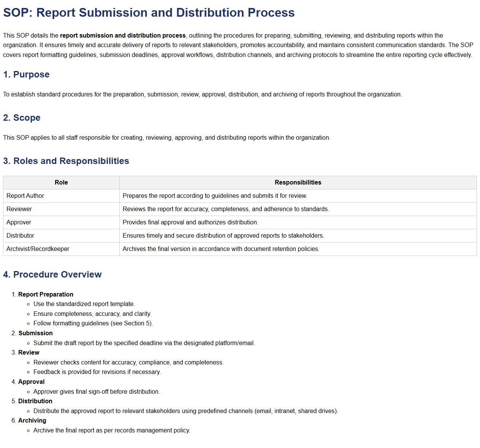Viewport: 480px width, 448px height.
Task: Click the 'Review' step title
Action: tap(29, 352)
